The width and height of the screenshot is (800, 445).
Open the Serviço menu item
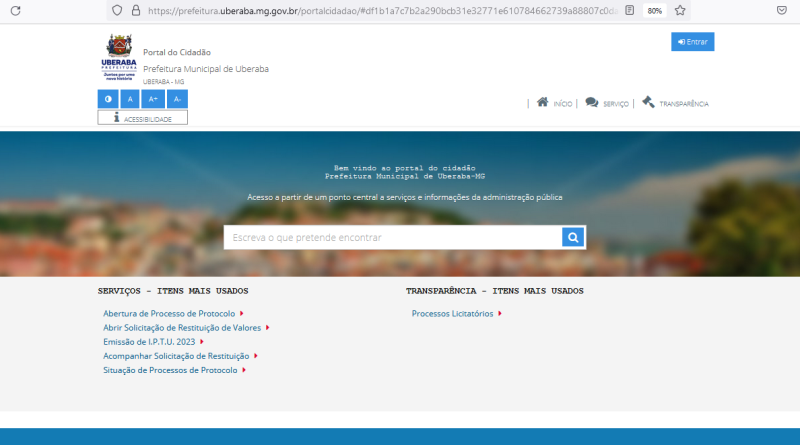pyautogui.click(x=607, y=103)
